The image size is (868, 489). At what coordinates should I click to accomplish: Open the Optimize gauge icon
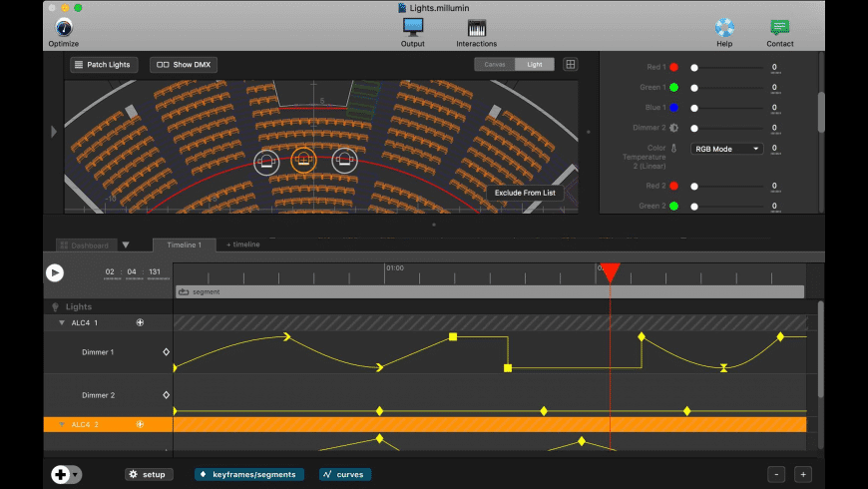[x=64, y=27]
